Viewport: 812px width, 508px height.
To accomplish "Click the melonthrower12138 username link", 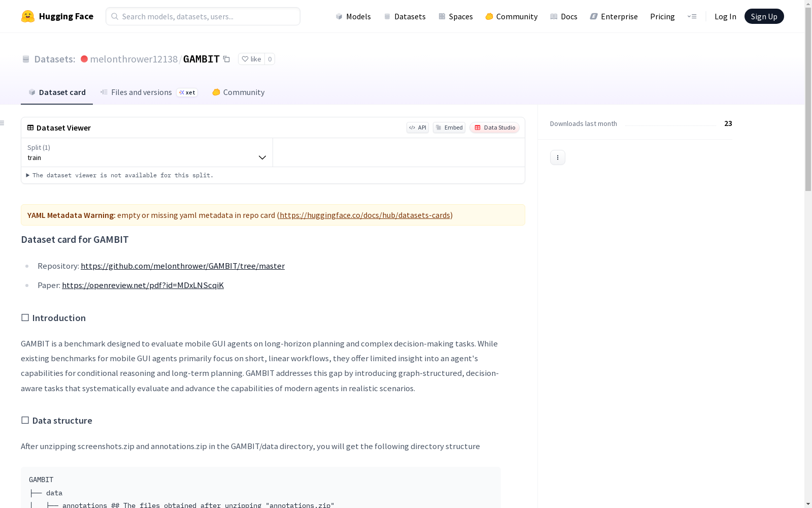I will (134, 59).
